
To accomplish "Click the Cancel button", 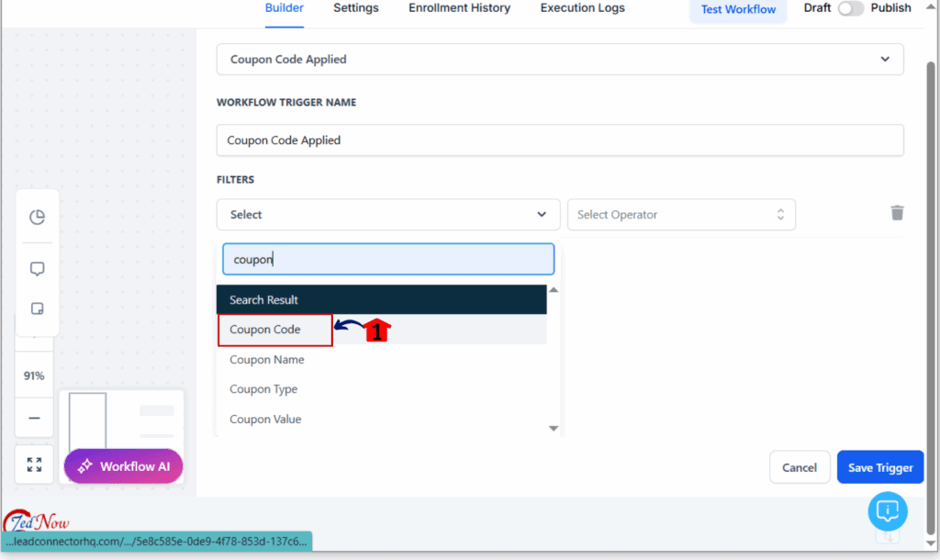I will (800, 467).
